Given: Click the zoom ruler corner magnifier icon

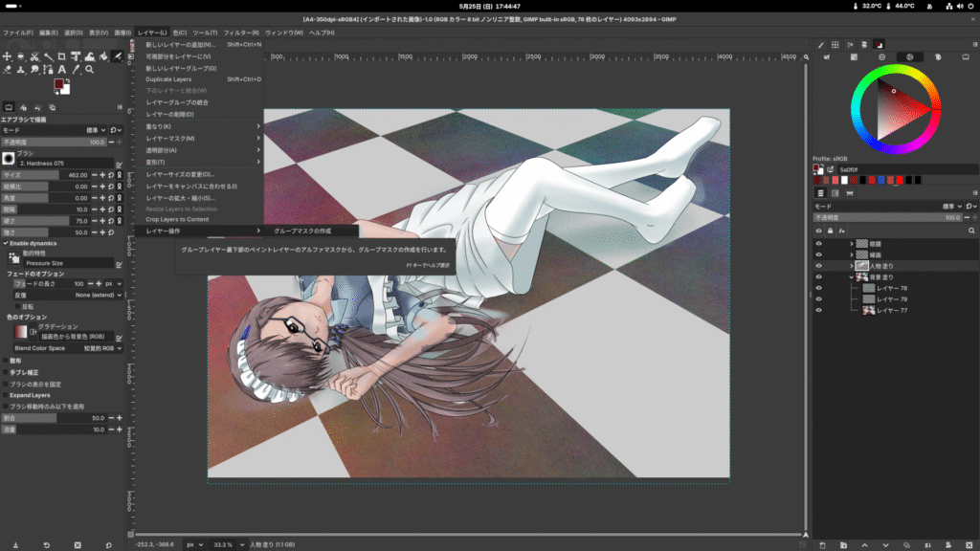Looking at the screenshot, I should tap(806, 56).
